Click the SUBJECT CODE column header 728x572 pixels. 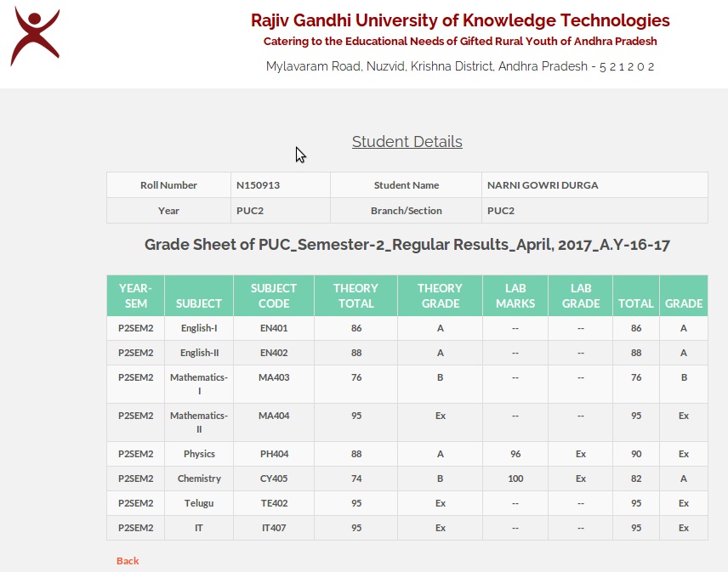pos(274,296)
